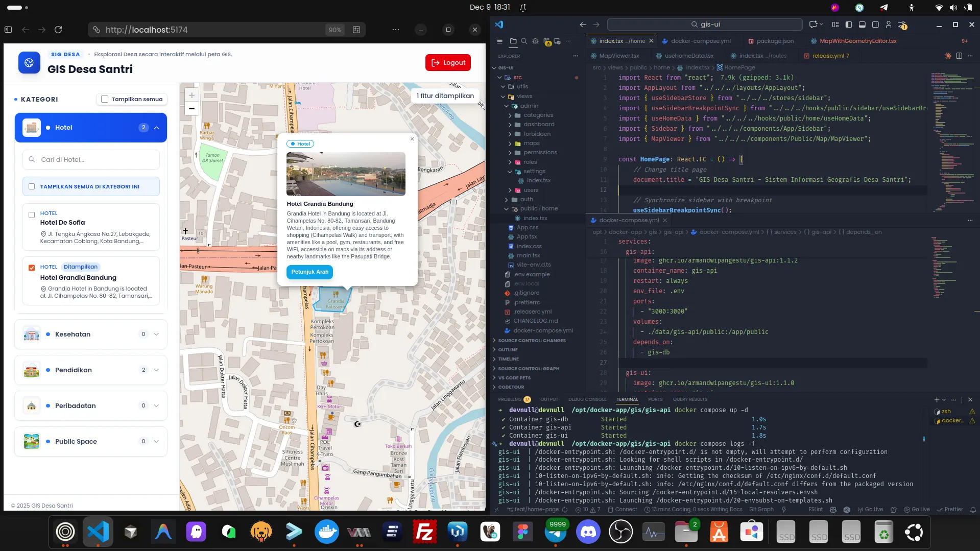980x551 pixels.
Task: Open Run and Debug view icon
Action: coord(535,41)
